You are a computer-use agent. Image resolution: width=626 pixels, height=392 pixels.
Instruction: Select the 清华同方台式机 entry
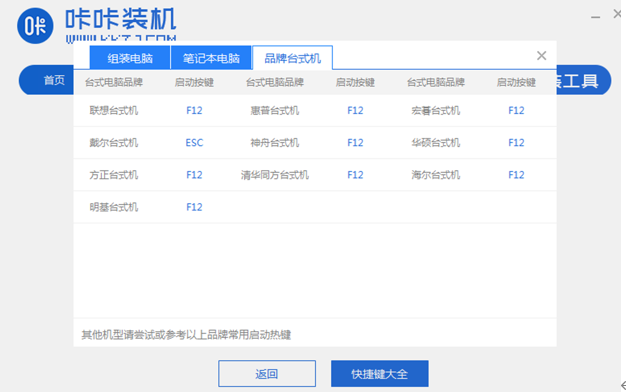point(275,175)
